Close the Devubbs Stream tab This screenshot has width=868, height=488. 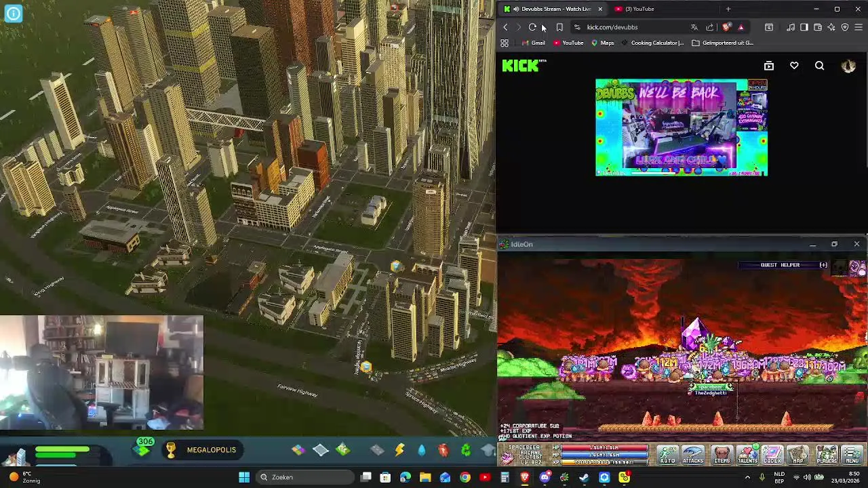pyautogui.click(x=599, y=9)
